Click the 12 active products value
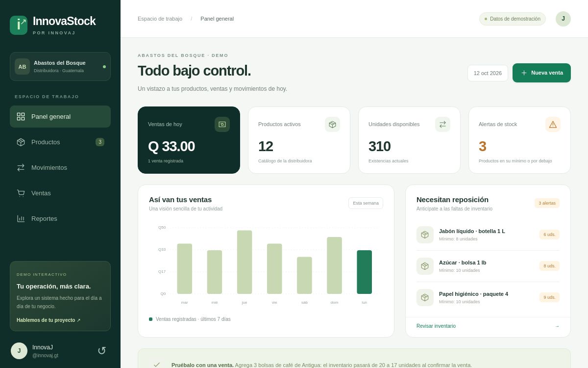This screenshot has height=368, width=588. tap(266, 146)
